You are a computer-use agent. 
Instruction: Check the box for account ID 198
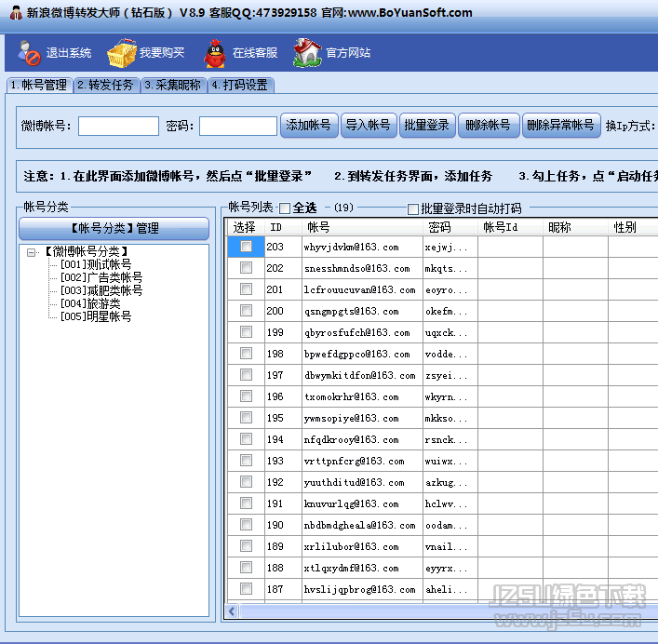(x=247, y=354)
